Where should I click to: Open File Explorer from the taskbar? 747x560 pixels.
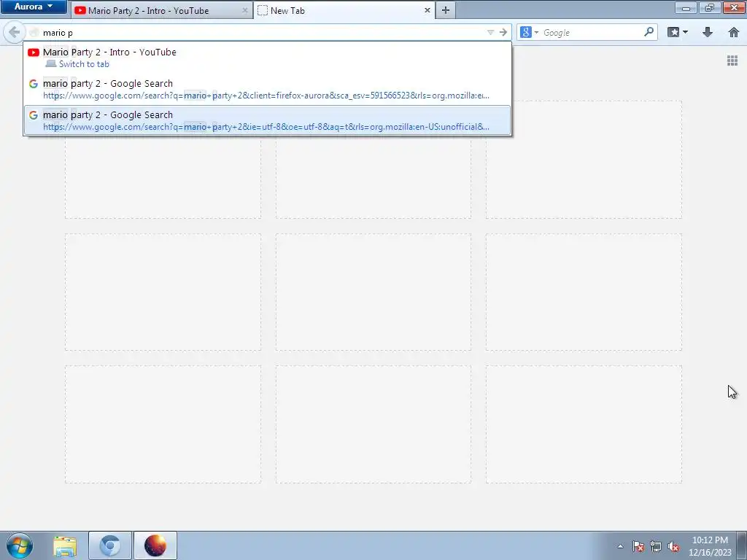(x=65, y=546)
